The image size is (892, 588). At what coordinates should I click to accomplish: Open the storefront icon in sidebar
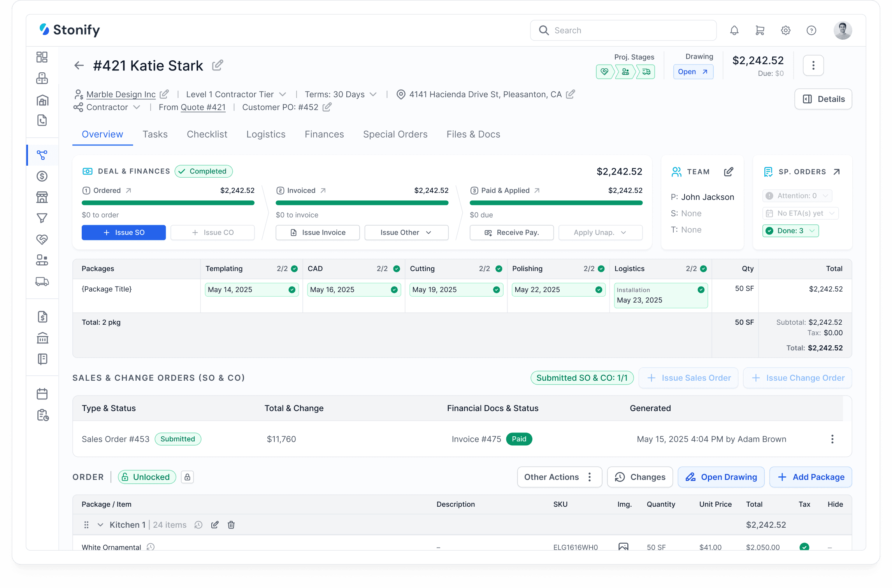42,197
